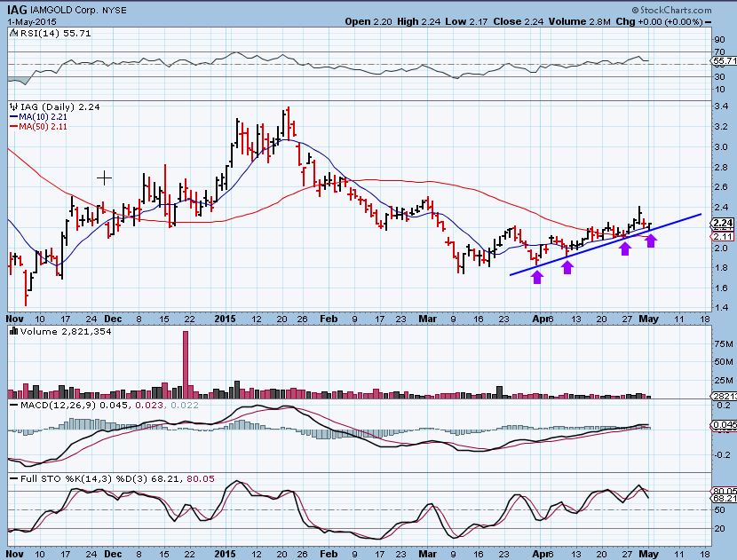The image size is (737, 560).
Task: Select the RSI(14) 55.71 legend label
Action: click(55, 34)
